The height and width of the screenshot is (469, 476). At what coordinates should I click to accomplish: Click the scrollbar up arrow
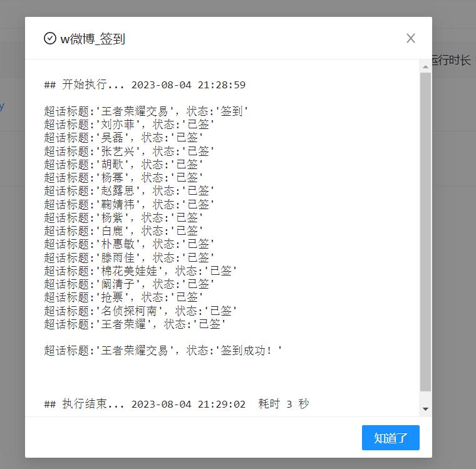pyautogui.click(x=425, y=67)
